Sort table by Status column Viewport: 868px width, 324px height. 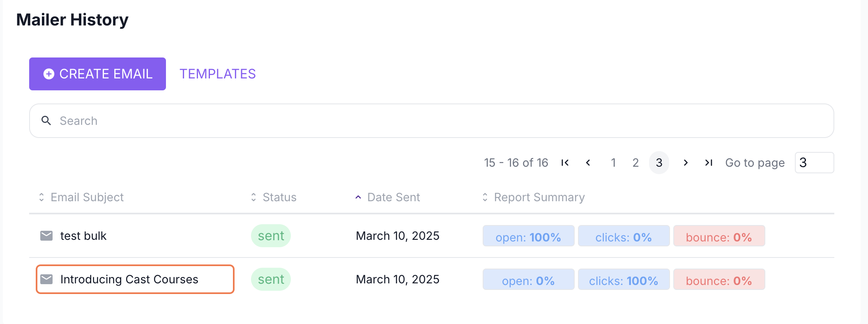pos(279,198)
